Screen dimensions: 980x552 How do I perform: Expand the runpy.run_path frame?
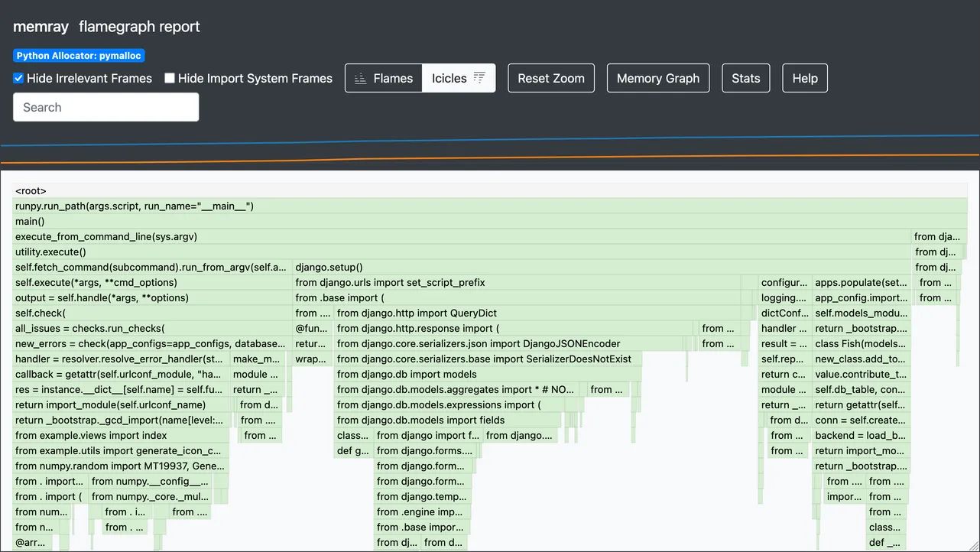(x=489, y=206)
